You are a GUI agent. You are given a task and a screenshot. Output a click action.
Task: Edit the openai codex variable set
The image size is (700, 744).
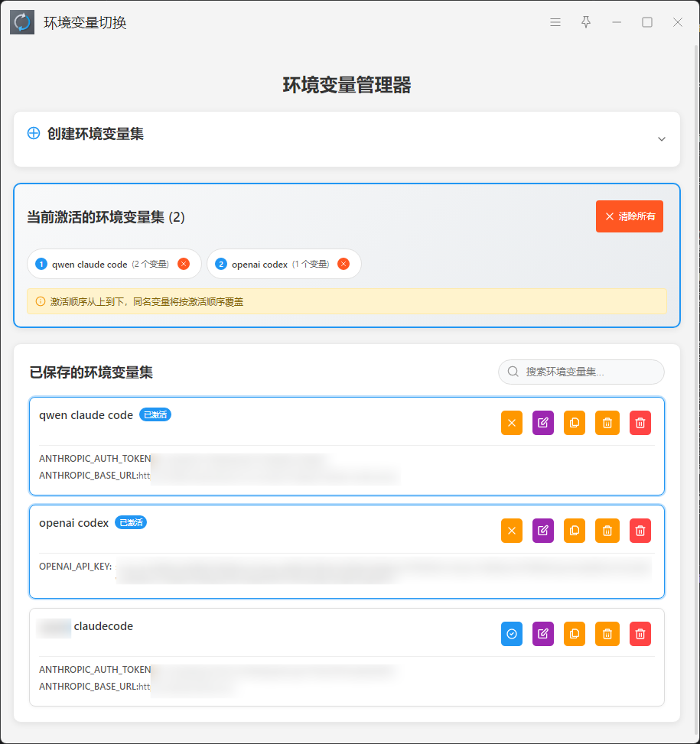[542, 531]
